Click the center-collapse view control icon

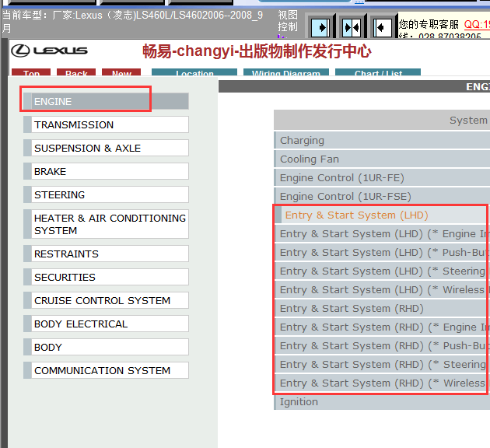352,28
